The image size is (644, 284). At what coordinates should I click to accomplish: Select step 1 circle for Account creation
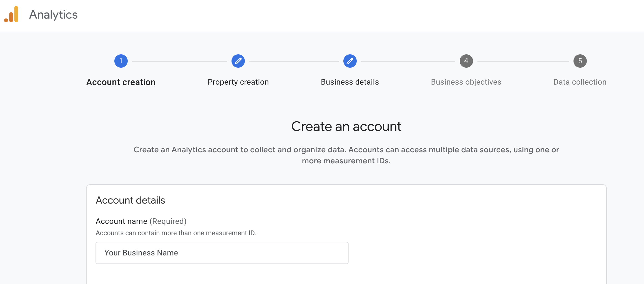coord(121,61)
